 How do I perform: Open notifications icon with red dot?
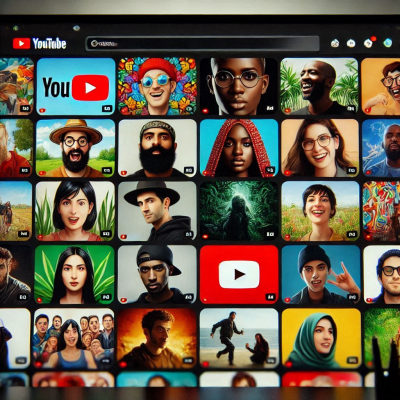tap(369, 43)
